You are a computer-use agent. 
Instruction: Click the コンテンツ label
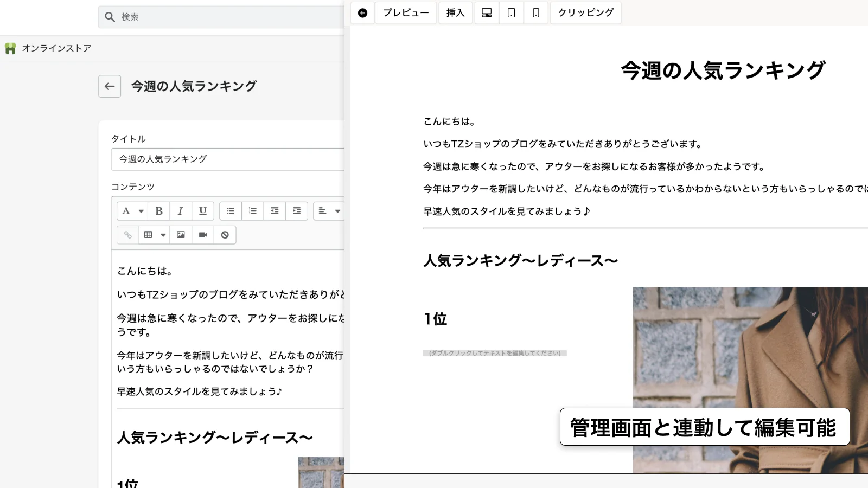click(x=133, y=187)
